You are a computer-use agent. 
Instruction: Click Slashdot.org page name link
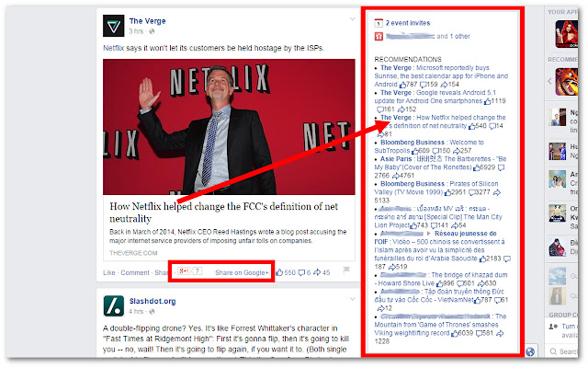tap(153, 301)
